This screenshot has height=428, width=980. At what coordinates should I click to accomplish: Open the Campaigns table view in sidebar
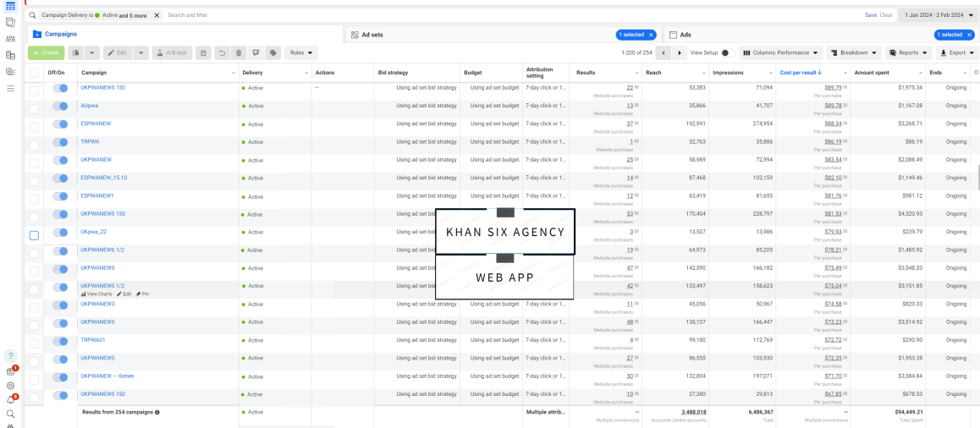tap(10, 6)
